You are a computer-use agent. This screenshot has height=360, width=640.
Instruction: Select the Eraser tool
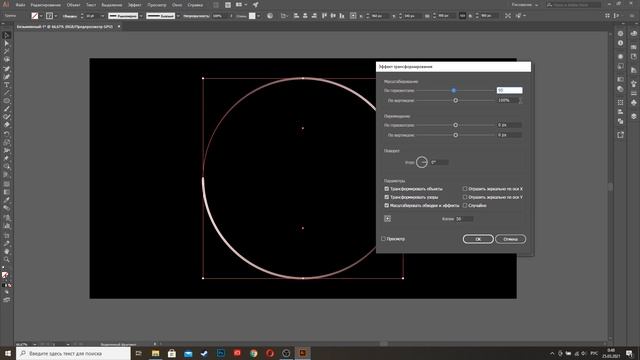(7, 124)
